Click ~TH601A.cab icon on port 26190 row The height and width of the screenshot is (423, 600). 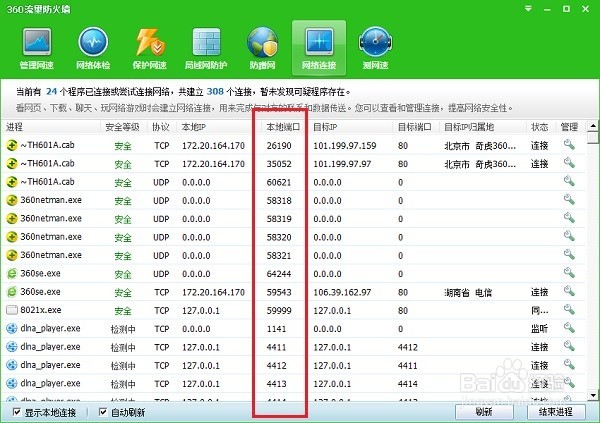click(12, 145)
